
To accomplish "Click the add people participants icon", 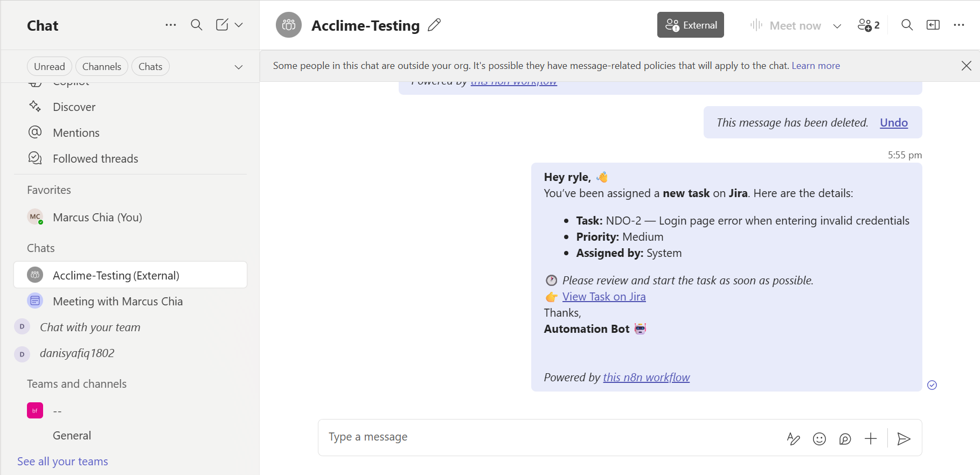I will (868, 25).
